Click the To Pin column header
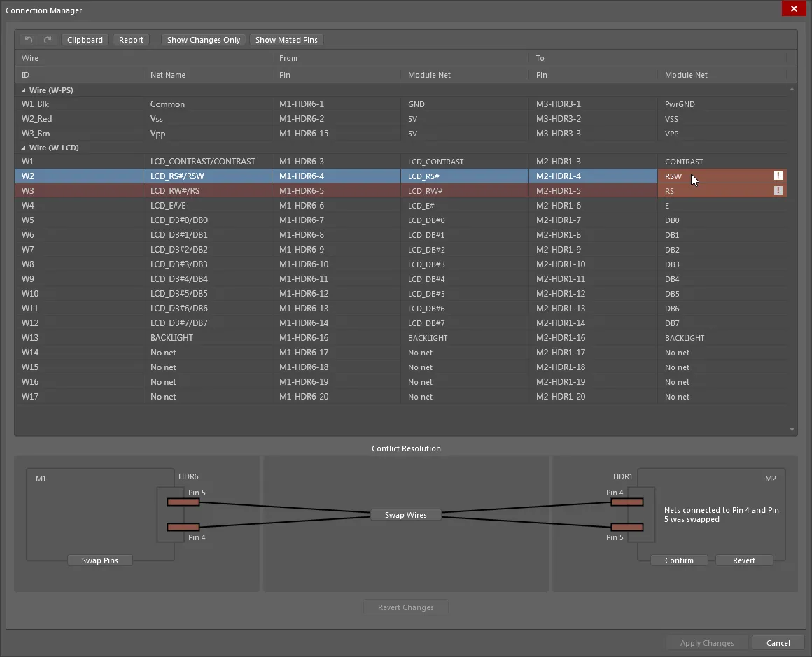 (594, 75)
